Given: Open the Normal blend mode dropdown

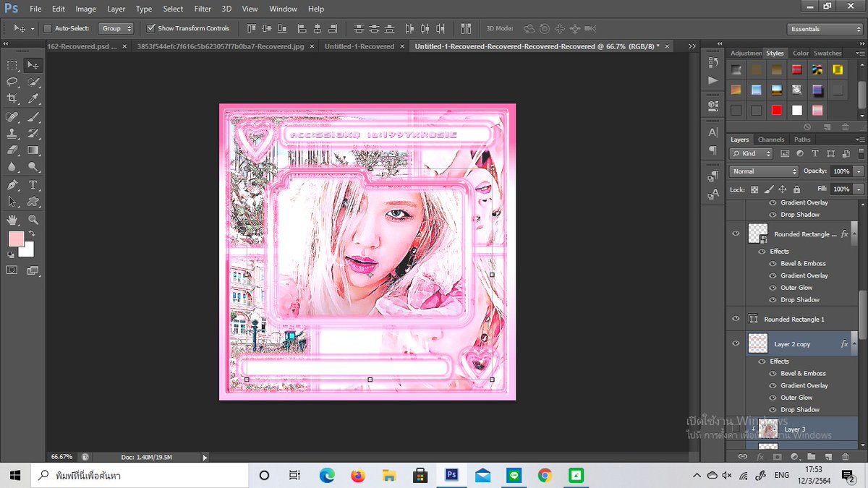Looking at the screenshot, I should click(x=764, y=171).
